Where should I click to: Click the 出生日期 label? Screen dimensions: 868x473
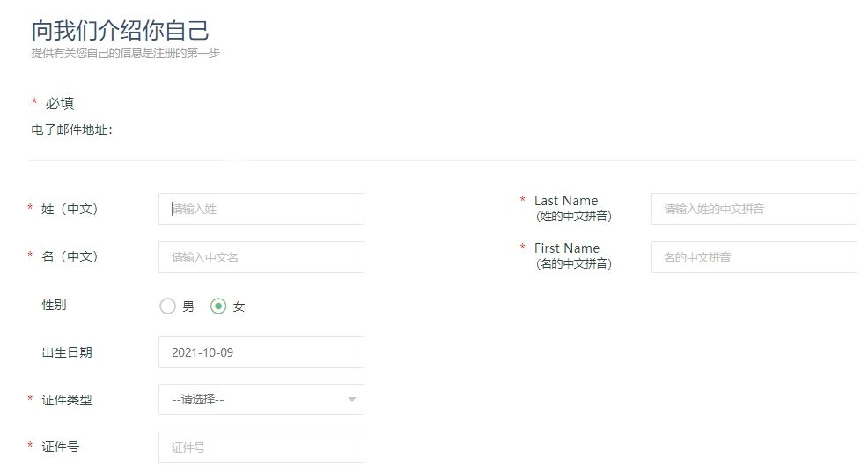click(67, 352)
